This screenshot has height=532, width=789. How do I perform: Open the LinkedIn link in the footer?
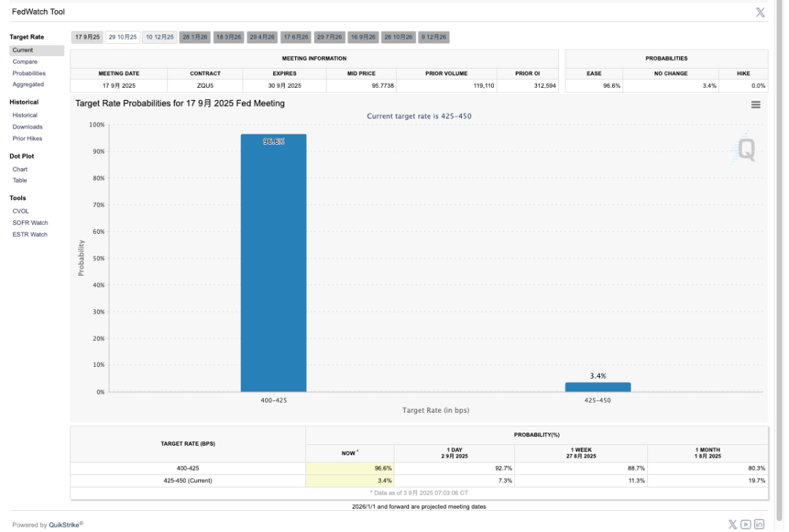759,525
